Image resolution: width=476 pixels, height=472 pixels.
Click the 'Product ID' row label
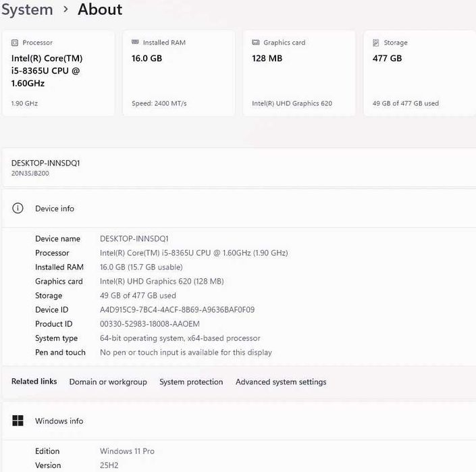tap(54, 324)
